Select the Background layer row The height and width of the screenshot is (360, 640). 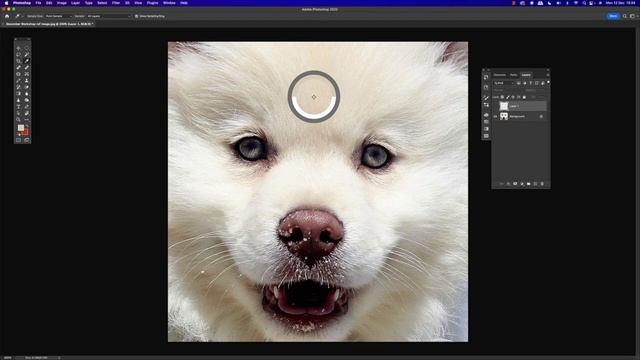point(520,116)
